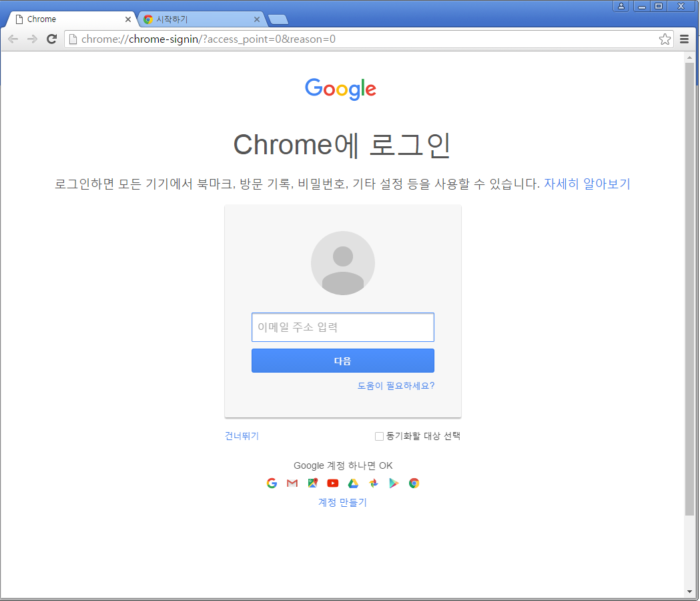This screenshot has height=601, width=700.
Task: Click the 건너뛰기 skip link
Action: pos(242,435)
